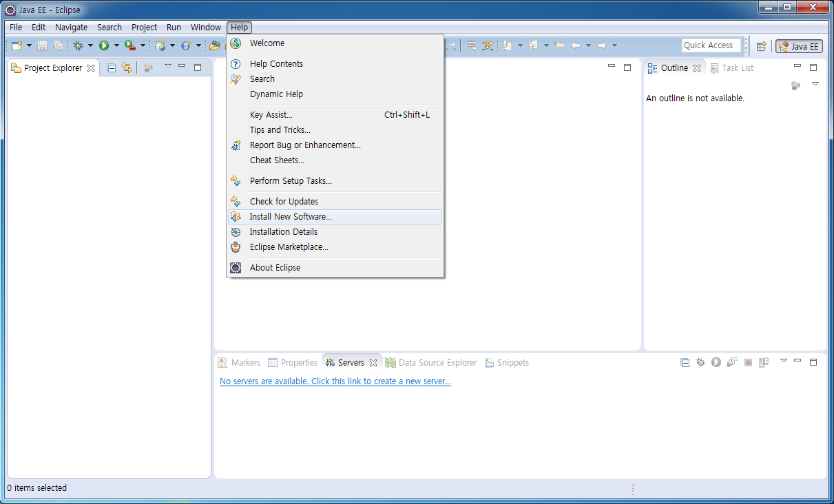Click Next Annotation toolbar icon

(508, 45)
